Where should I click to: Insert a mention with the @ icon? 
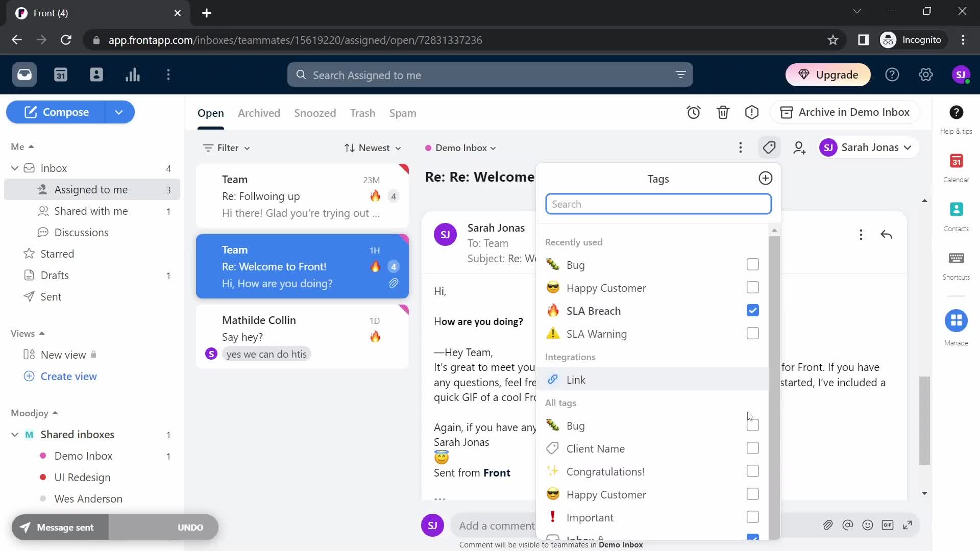pyautogui.click(x=848, y=525)
